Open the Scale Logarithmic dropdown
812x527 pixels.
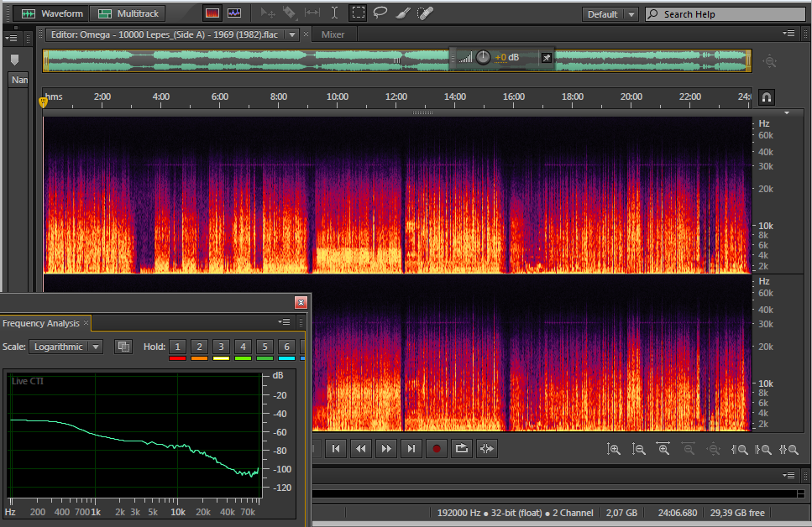(65, 347)
